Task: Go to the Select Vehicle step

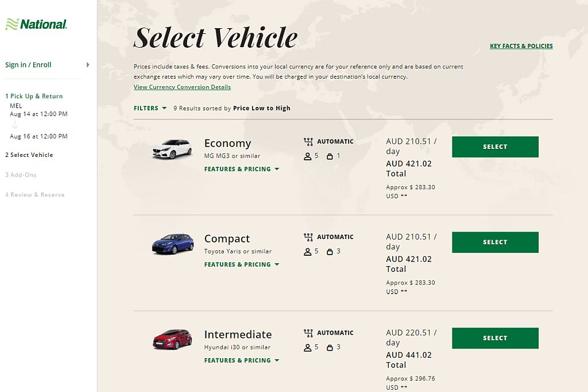Action: [29, 155]
